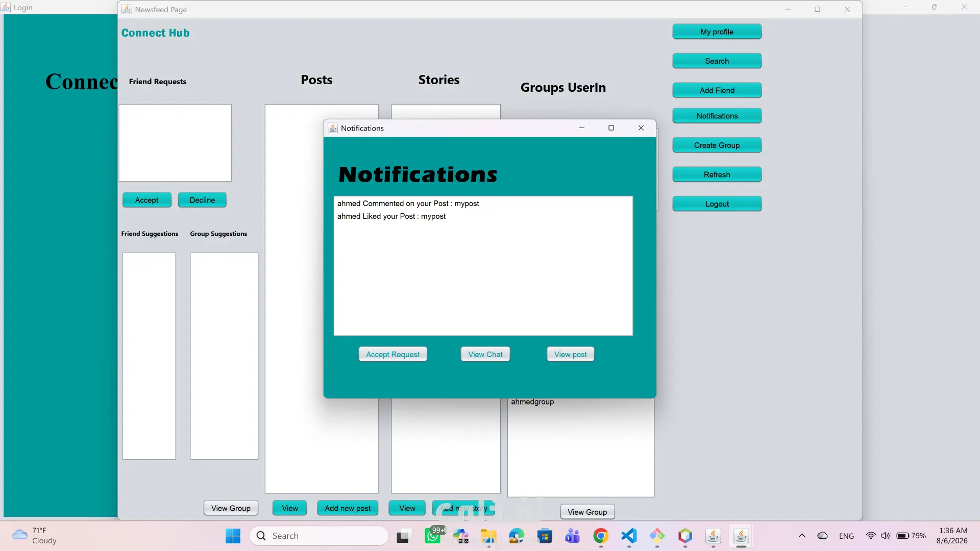The height and width of the screenshot is (551, 980).
Task: Close the Notifications dialog window
Action: [641, 128]
